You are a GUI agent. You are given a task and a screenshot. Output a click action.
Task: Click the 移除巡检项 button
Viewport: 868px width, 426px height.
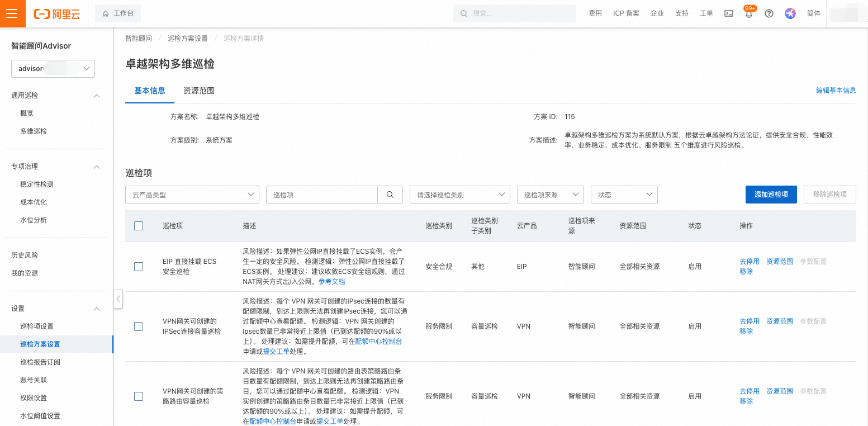pos(830,195)
